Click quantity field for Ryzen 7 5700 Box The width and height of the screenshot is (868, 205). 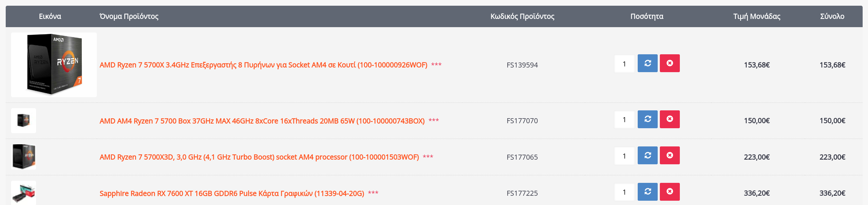[624, 120]
